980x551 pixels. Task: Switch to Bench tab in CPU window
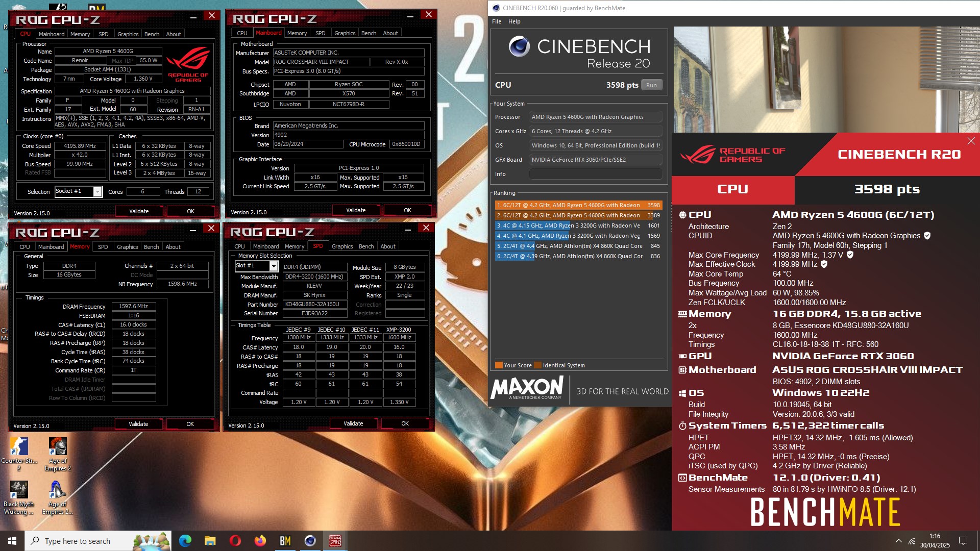(152, 34)
